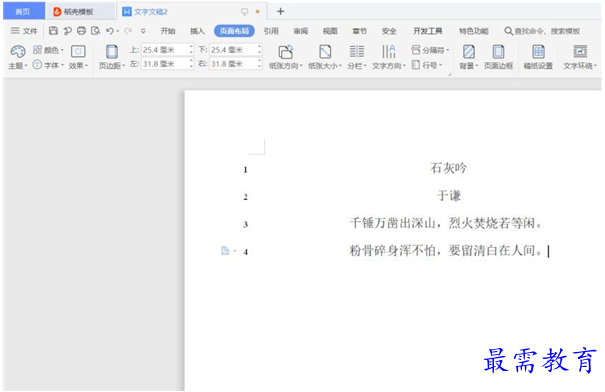Click the command search box

pyautogui.click(x=542, y=31)
